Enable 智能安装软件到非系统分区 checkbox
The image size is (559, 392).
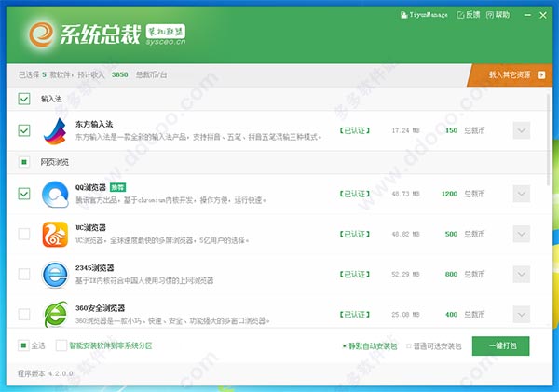coord(61,345)
